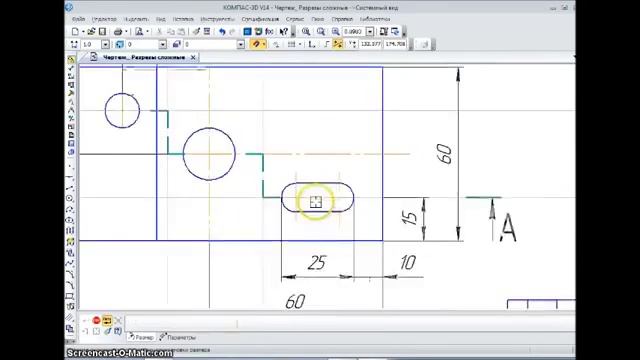
Task: Expand the preview dropdown arrow
Action: [x=147, y=31]
